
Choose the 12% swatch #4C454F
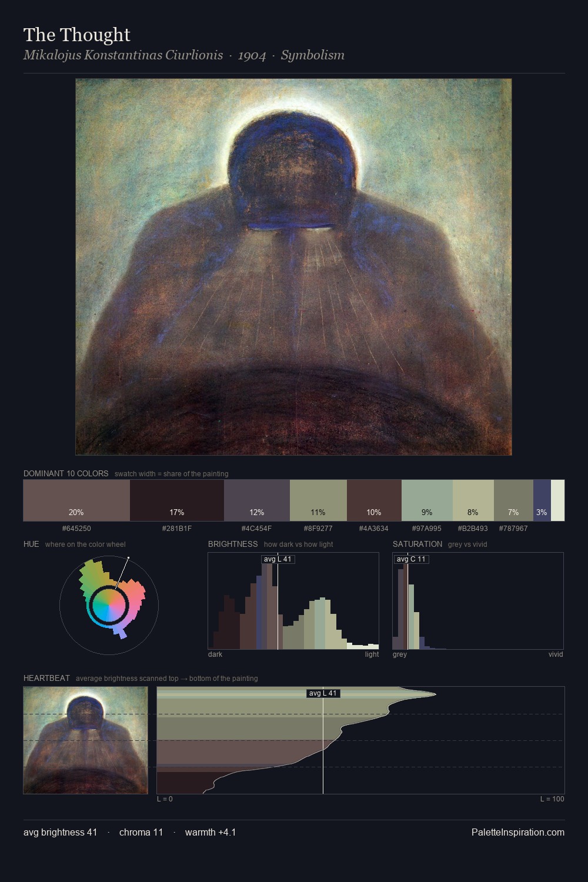pos(257,500)
